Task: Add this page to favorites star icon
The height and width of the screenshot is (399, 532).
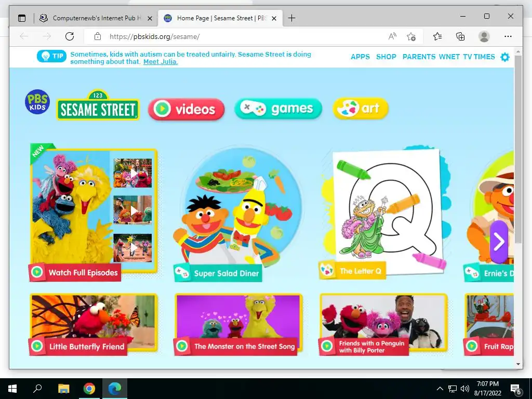Action: pyautogui.click(x=411, y=36)
